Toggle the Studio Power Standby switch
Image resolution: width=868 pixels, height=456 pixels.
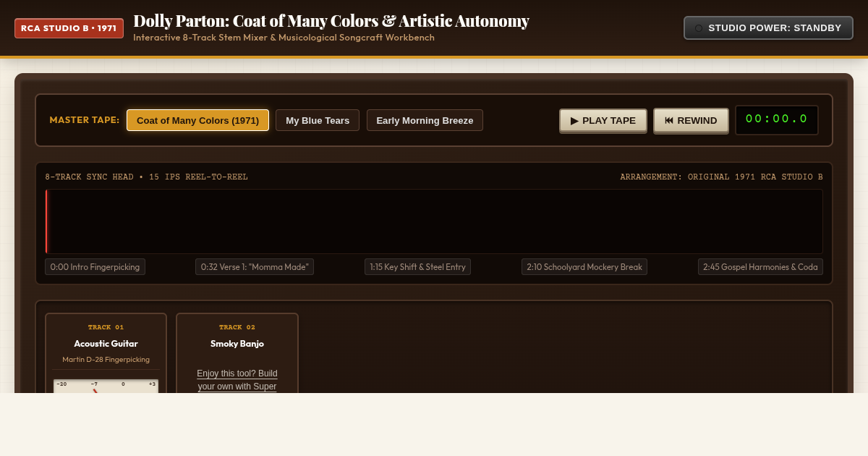768,28
